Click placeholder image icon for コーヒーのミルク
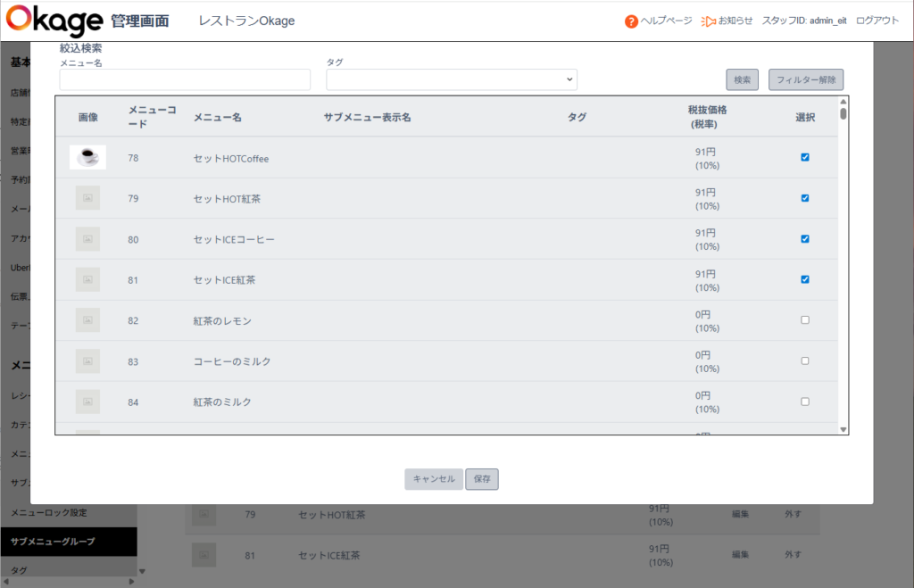This screenshot has width=914, height=588. coord(88,360)
